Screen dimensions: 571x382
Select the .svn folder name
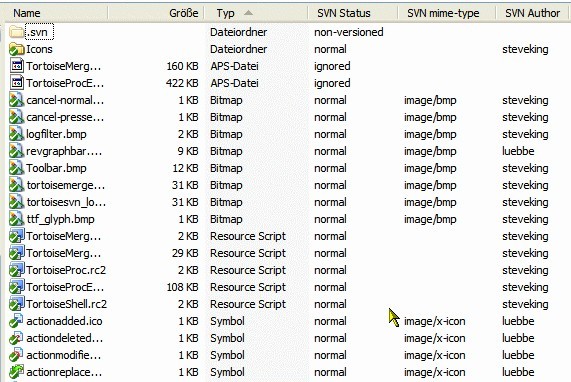tap(39, 32)
